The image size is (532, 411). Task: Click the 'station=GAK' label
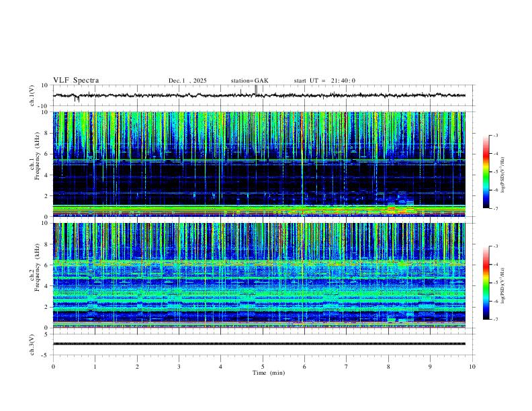point(249,81)
